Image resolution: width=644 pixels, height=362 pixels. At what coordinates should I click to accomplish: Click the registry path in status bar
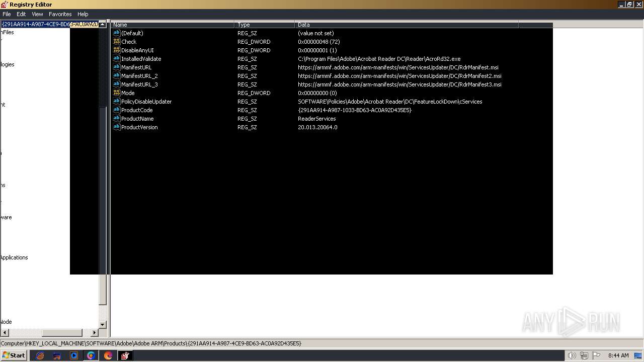[151, 343]
